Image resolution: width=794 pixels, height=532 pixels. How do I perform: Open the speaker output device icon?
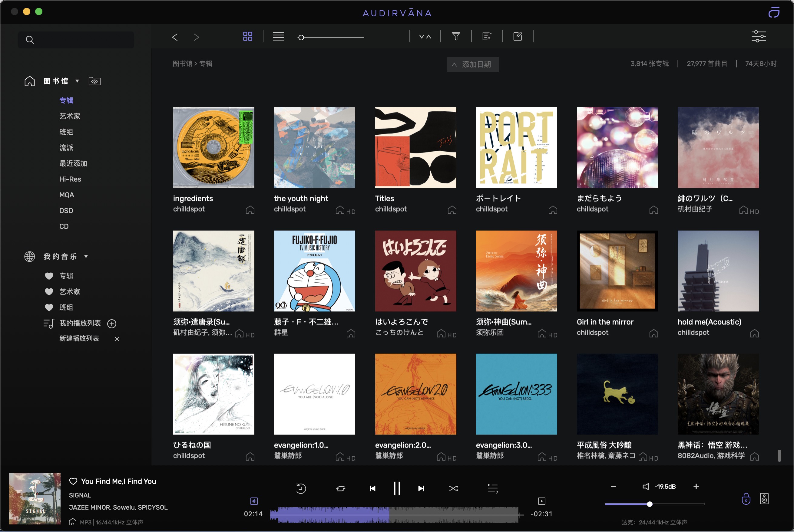tap(764, 499)
